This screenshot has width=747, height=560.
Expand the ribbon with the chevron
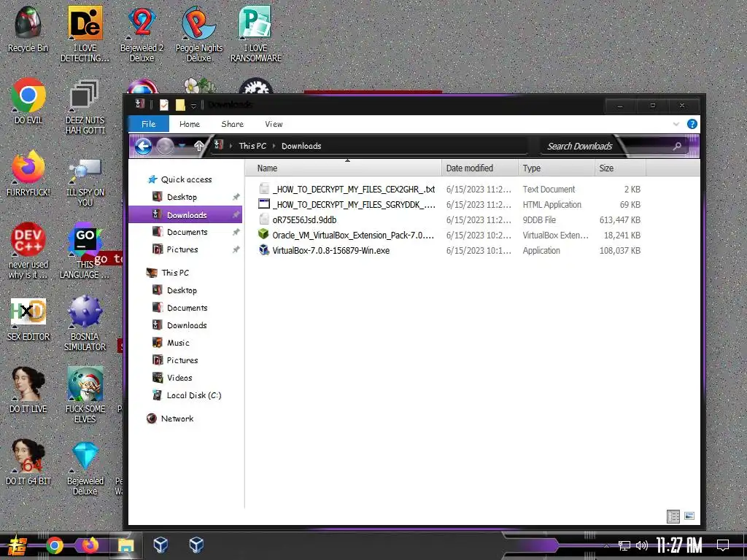[x=676, y=124]
